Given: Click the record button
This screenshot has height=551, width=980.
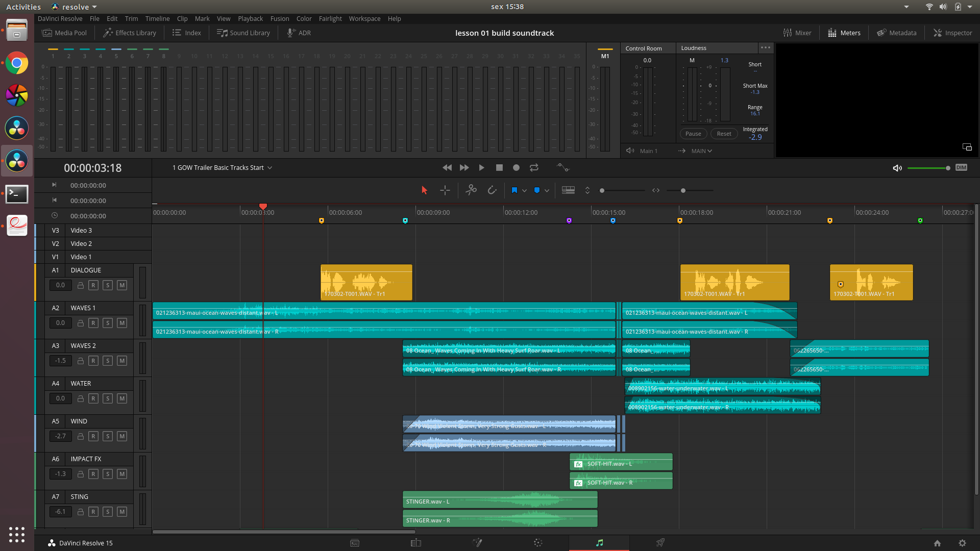Looking at the screenshot, I should [516, 167].
